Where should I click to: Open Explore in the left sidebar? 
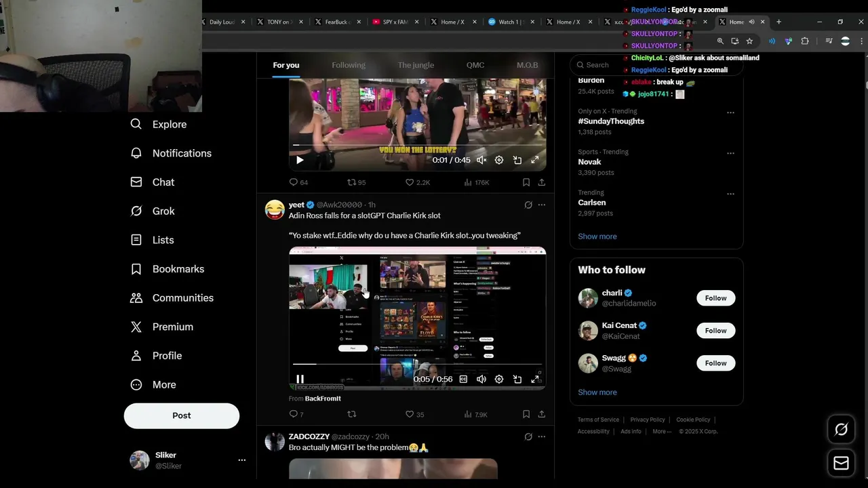click(x=158, y=124)
